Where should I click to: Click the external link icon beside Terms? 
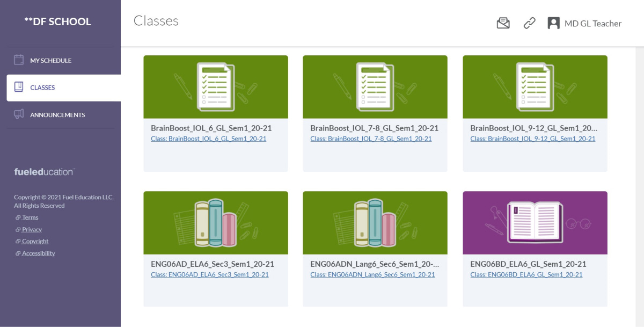18,217
